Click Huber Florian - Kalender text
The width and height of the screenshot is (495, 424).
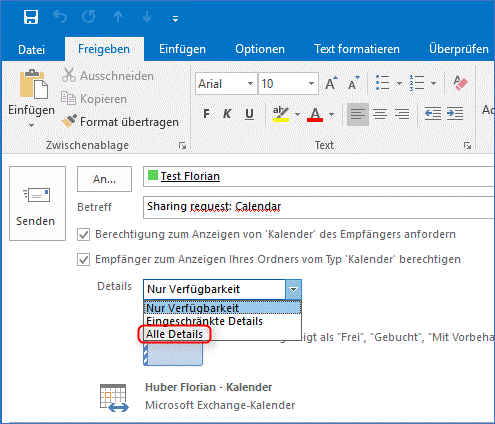(x=209, y=387)
